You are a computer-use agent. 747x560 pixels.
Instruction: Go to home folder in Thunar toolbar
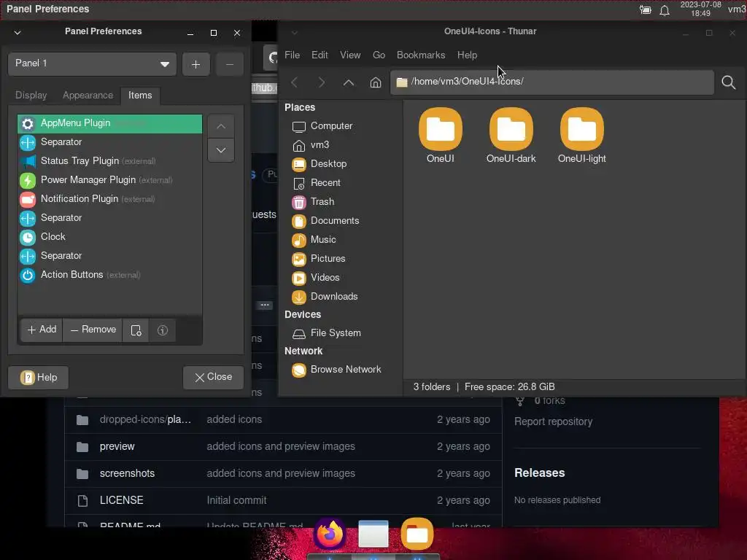376,82
